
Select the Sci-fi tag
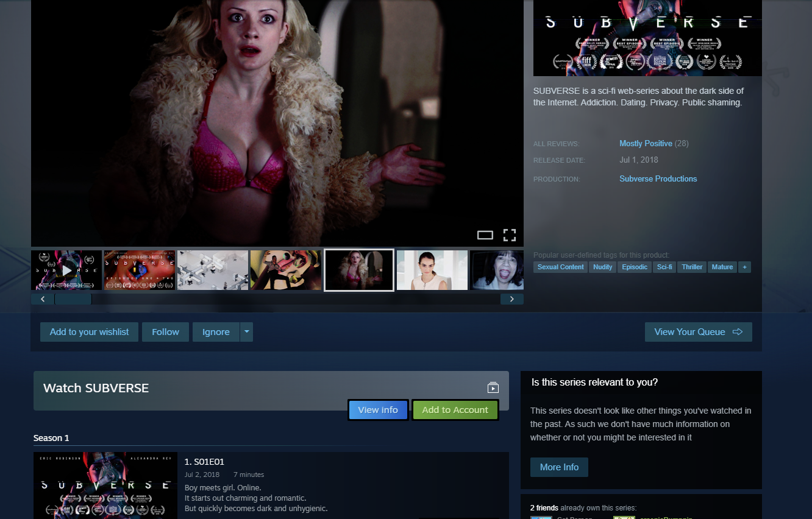[664, 267]
